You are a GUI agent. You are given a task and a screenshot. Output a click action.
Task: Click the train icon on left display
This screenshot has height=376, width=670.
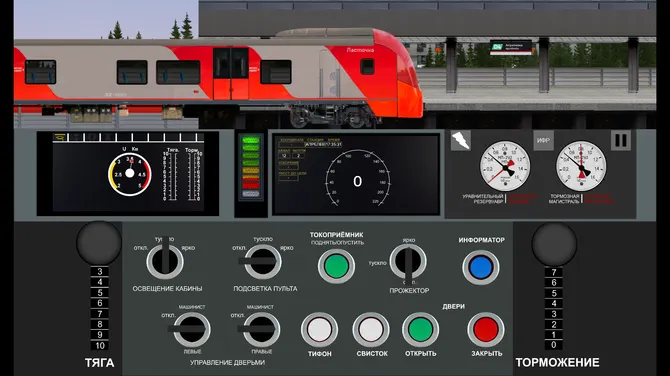[x=60, y=138]
